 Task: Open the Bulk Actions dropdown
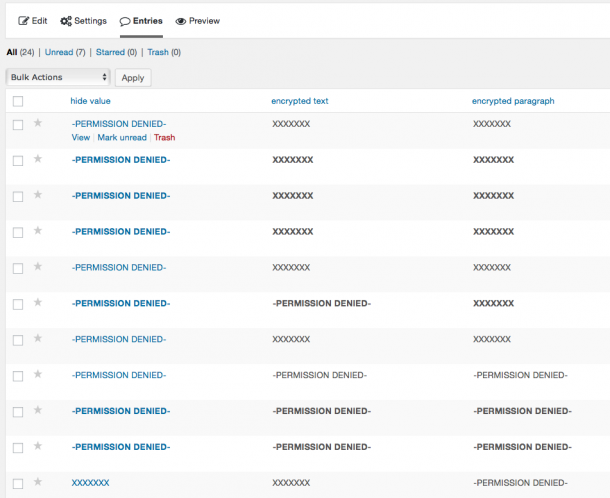[x=58, y=77]
